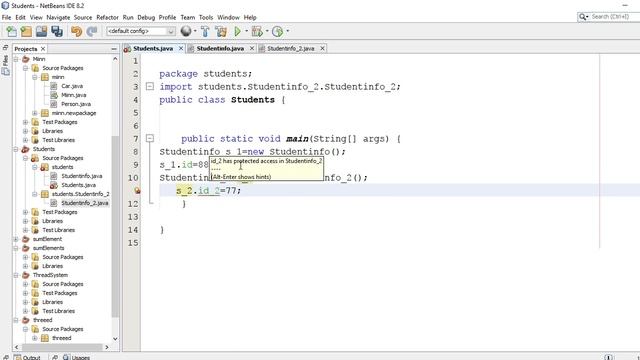Image resolution: width=640 pixels, height=360 pixels.
Task: Select the threeed package node
Action: tap(62, 338)
